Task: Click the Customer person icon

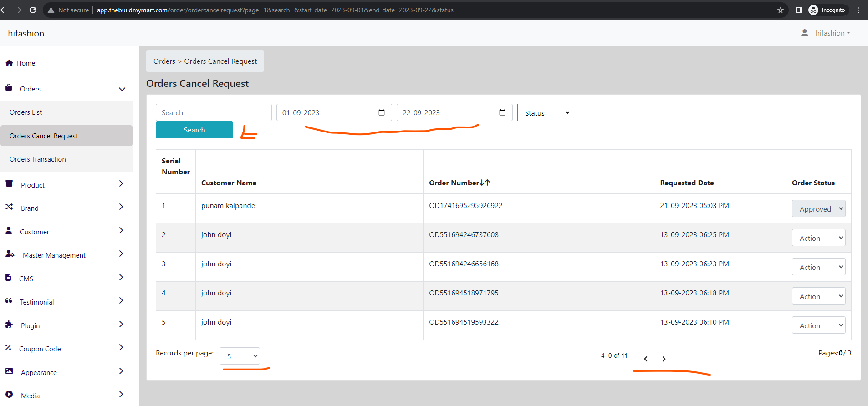Action: coord(9,230)
